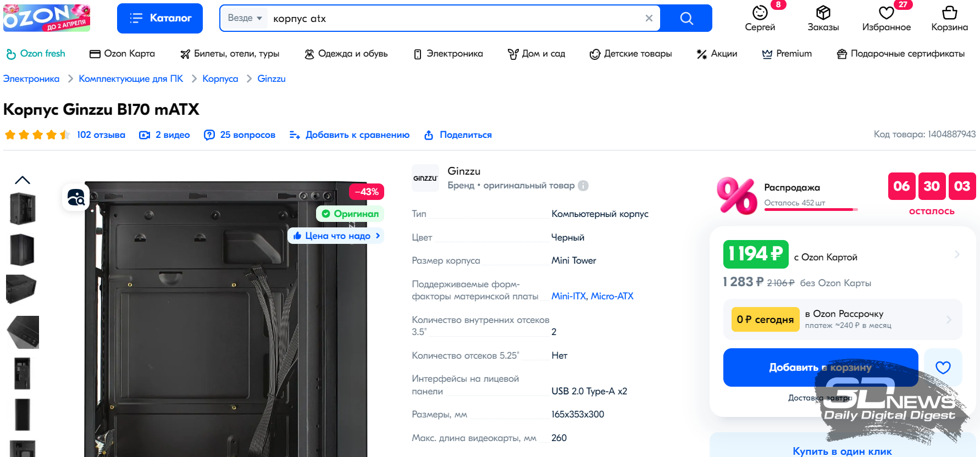The height and width of the screenshot is (457, 980).
Task: Follow the Ginzzu breadcrumb link
Action: pyautogui.click(x=272, y=79)
